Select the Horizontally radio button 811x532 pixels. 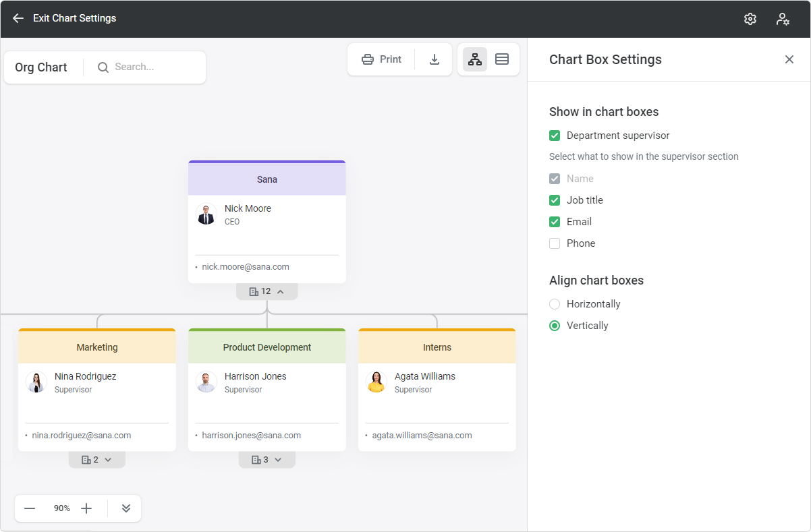click(554, 304)
